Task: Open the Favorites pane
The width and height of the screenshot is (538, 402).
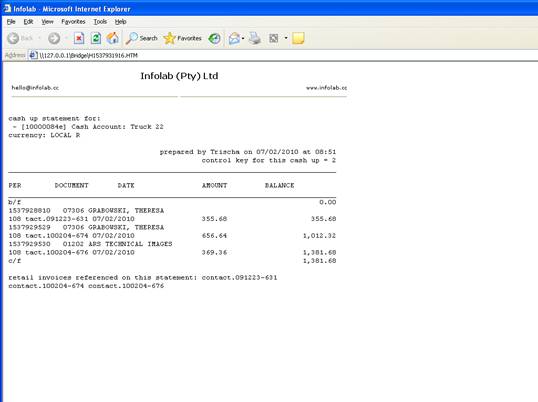Action: [x=182, y=38]
